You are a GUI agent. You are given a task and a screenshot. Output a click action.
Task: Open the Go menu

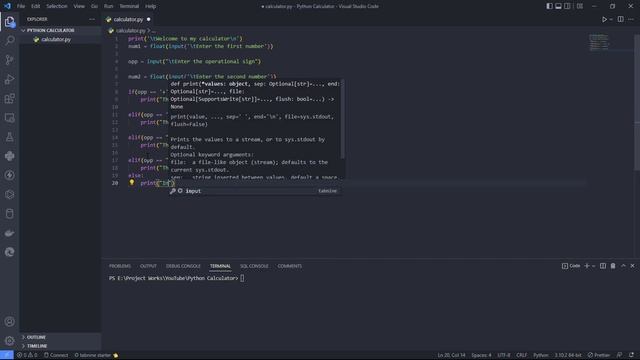click(x=94, y=6)
